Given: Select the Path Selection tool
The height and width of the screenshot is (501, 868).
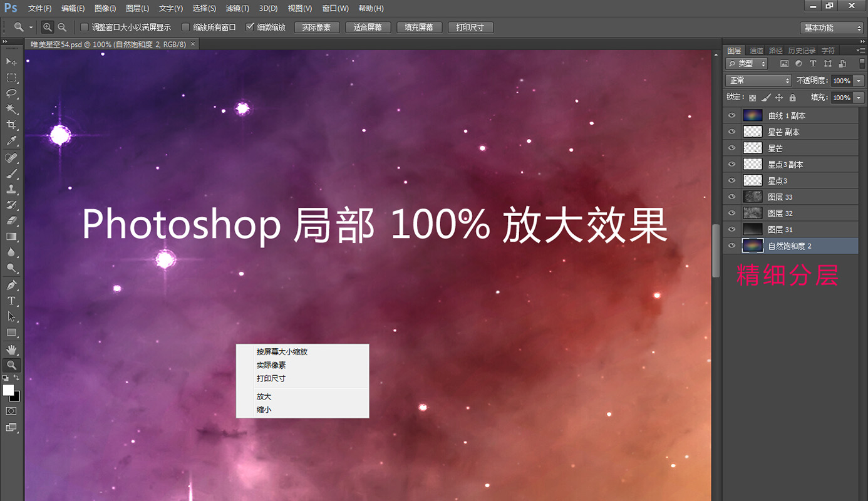Looking at the screenshot, I should point(11,316).
